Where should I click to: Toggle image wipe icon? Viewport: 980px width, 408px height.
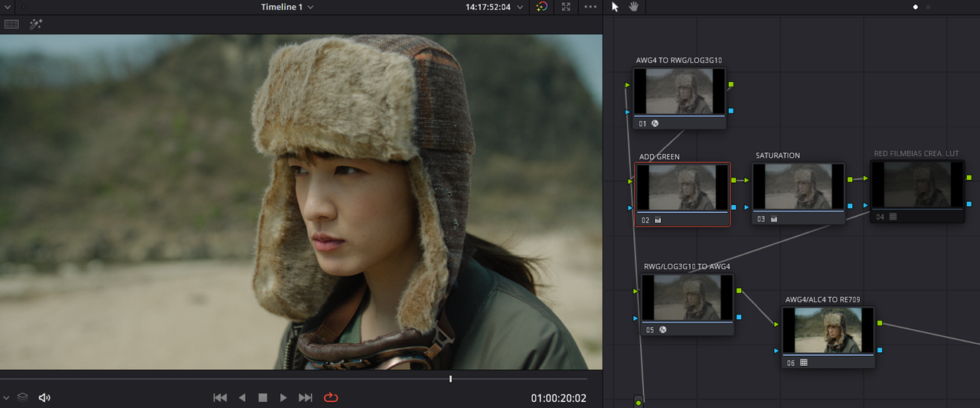(x=11, y=24)
